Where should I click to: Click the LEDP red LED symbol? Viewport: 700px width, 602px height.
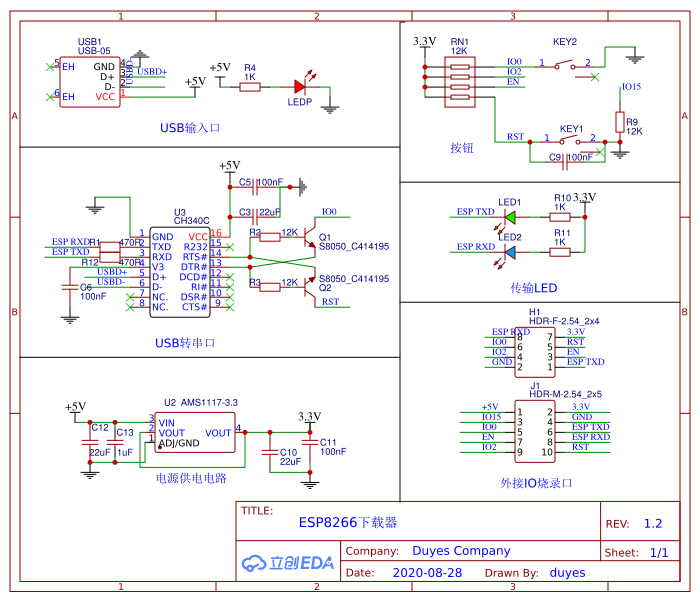(300, 87)
